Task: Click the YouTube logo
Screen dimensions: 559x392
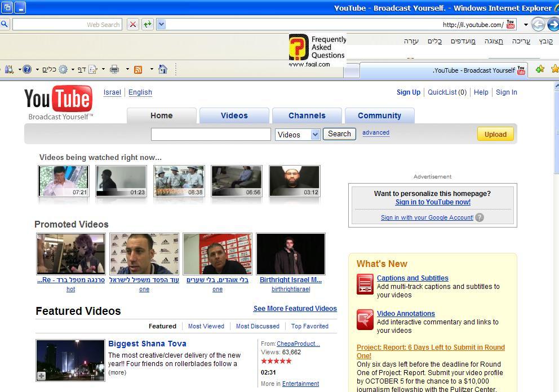Action: tap(59, 103)
